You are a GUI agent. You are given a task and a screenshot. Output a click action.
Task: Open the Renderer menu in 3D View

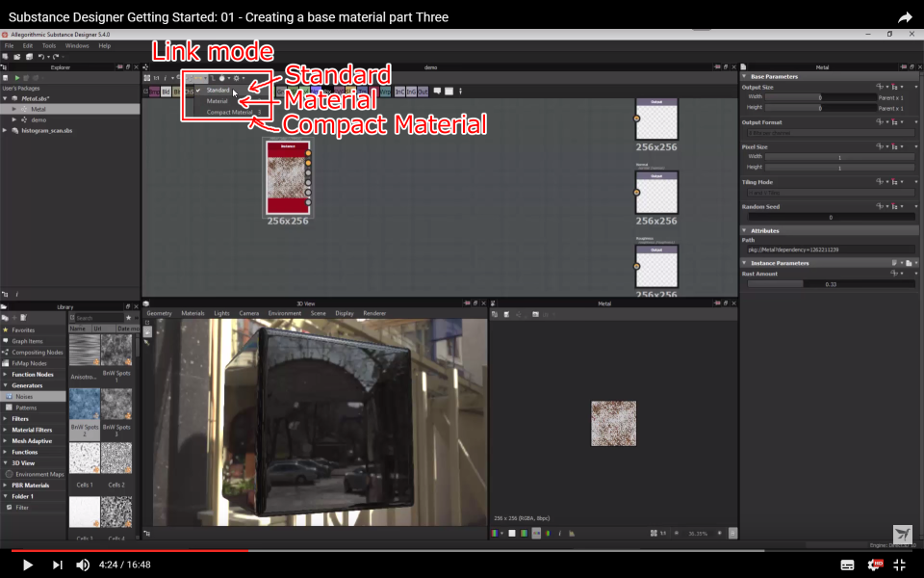pos(374,313)
